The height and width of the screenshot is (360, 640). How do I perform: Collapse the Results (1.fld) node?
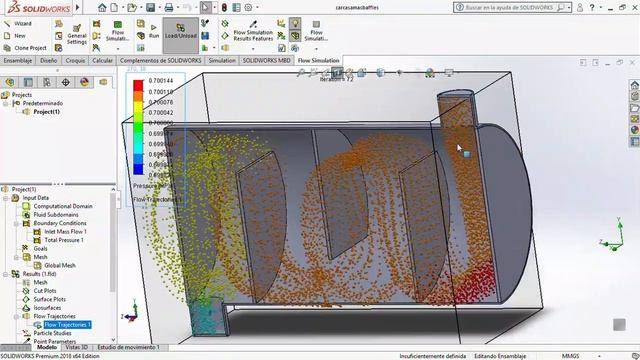[6, 274]
